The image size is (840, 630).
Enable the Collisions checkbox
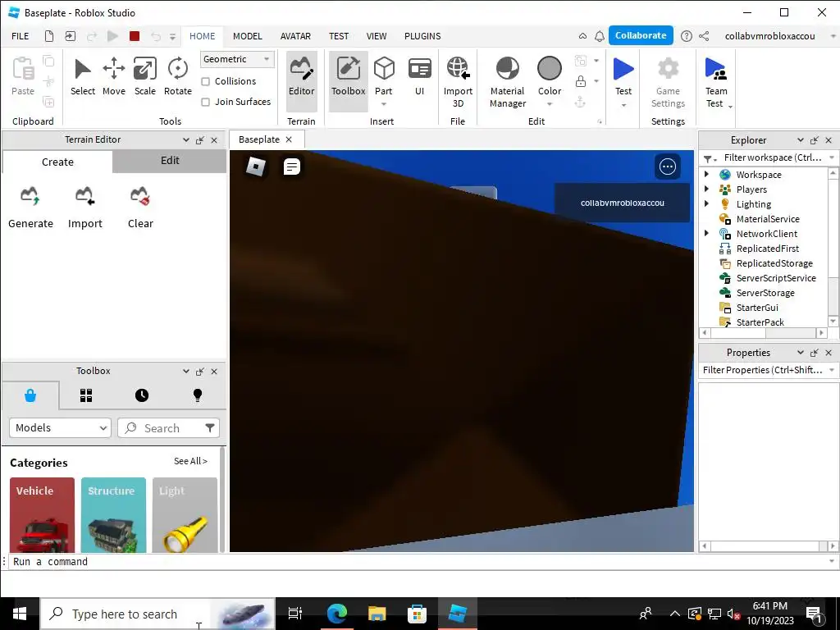(205, 81)
